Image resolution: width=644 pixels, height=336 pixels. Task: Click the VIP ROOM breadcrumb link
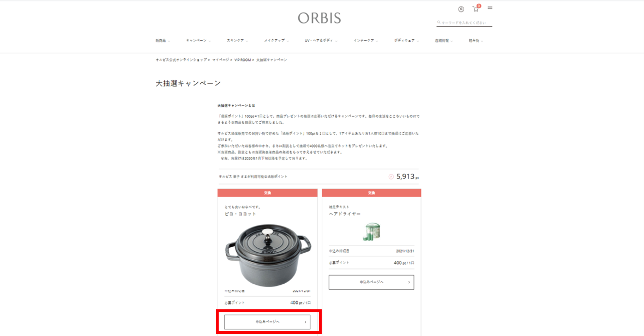(242, 60)
